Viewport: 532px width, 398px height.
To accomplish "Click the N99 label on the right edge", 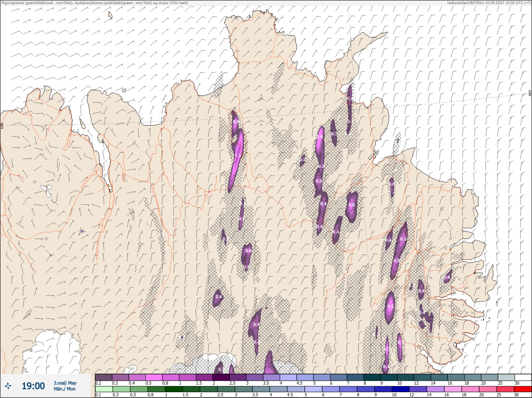I will [x=530, y=93].
